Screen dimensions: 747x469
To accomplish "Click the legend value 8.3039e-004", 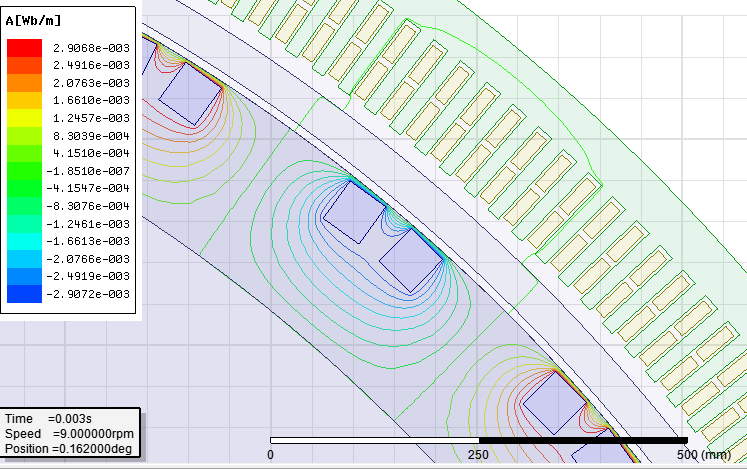I will (91, 136).
